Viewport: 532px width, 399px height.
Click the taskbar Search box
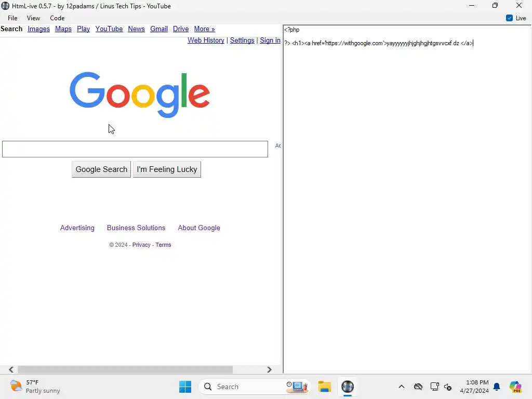click(255, 387)
